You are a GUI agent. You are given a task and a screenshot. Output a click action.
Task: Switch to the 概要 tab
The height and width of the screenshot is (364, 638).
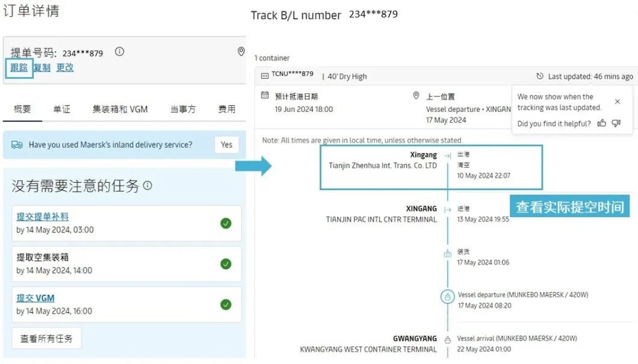[x=22, y=109]
